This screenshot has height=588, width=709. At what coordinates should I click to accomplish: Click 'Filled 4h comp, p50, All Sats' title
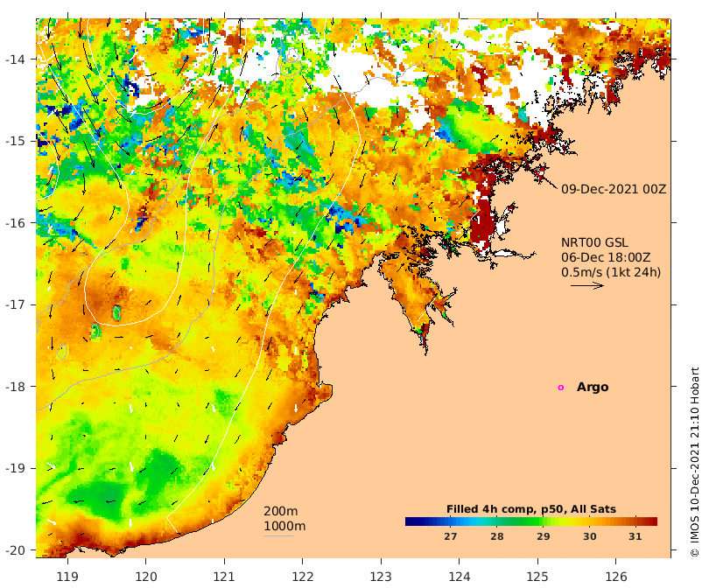point(531,509)
